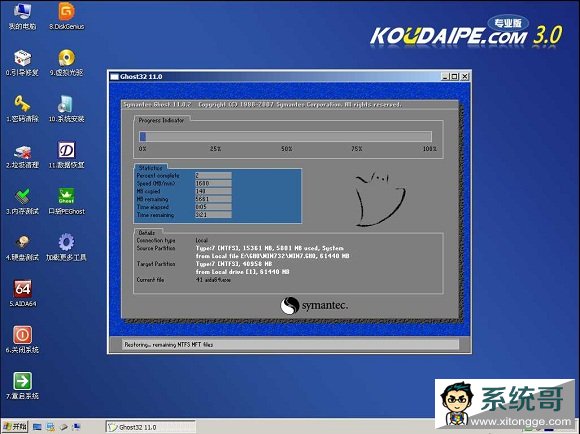Launch 5.AIDA64 from the desktop

point(23,293)
